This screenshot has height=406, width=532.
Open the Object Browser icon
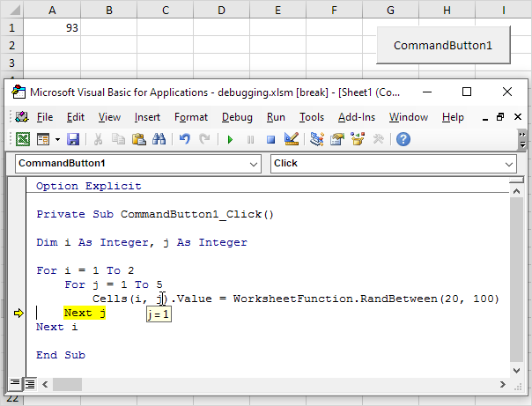(358, 139)
